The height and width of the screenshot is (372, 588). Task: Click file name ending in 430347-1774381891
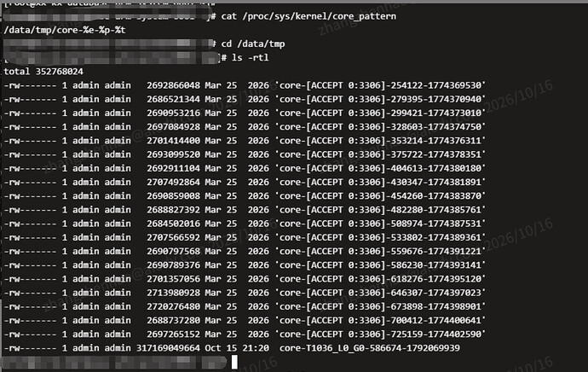[x=381, y=182]
